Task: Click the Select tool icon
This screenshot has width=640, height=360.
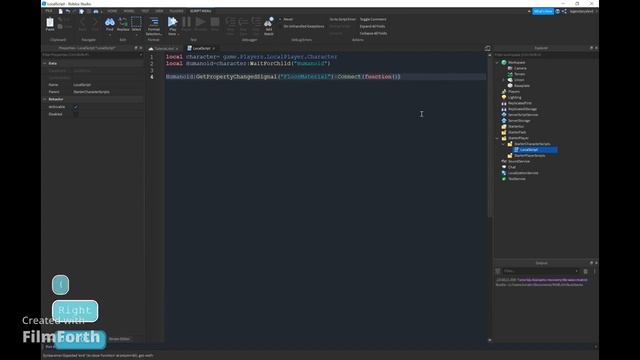Action: click(x=136, y=22)
